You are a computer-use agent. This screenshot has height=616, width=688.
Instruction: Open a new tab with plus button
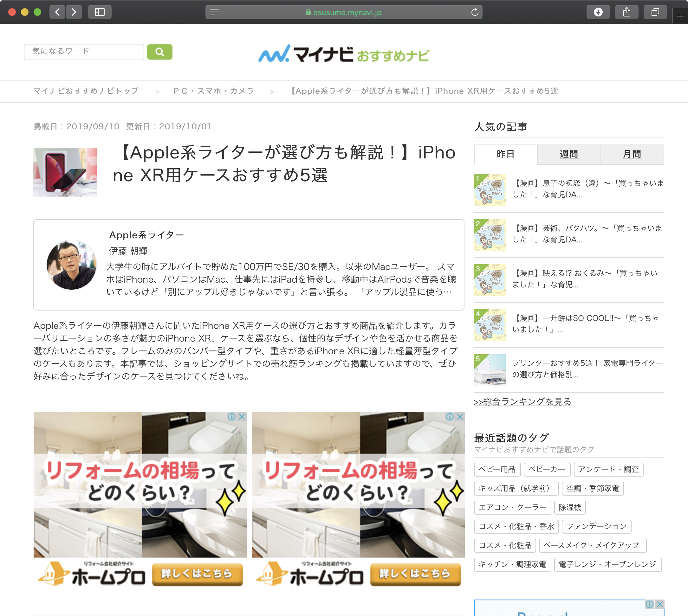(x=680, y=16)
